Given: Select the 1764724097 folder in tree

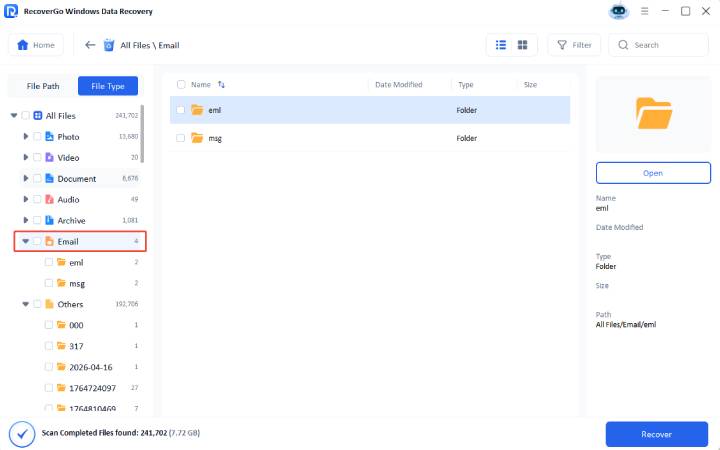Looking at the screenshot, I should pos(92,388).
